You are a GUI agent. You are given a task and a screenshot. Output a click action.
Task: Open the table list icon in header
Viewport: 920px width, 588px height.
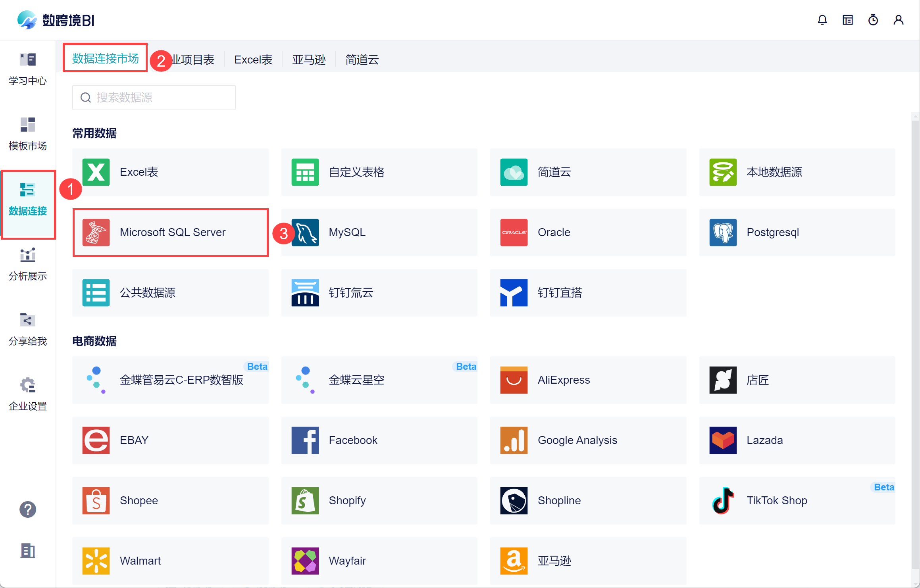[x=847, y=20]
